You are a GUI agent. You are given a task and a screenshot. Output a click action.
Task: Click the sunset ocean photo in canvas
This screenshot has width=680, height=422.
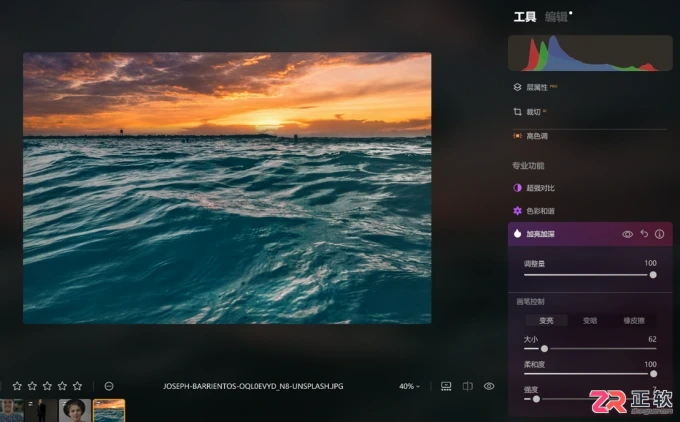227,188
